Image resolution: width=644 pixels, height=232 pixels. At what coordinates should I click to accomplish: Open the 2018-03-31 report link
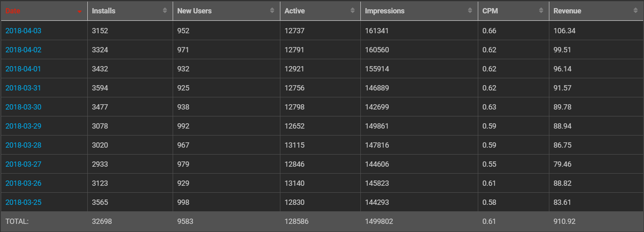[x=23, y=88]
